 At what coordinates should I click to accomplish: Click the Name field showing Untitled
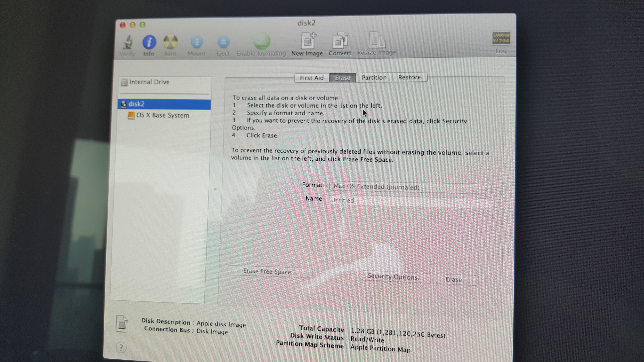(411, 201)
